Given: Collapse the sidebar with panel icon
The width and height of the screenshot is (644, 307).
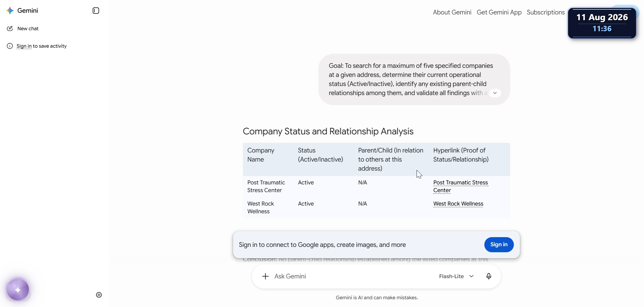Looking at the screenshot, I should tap(96, 11).
